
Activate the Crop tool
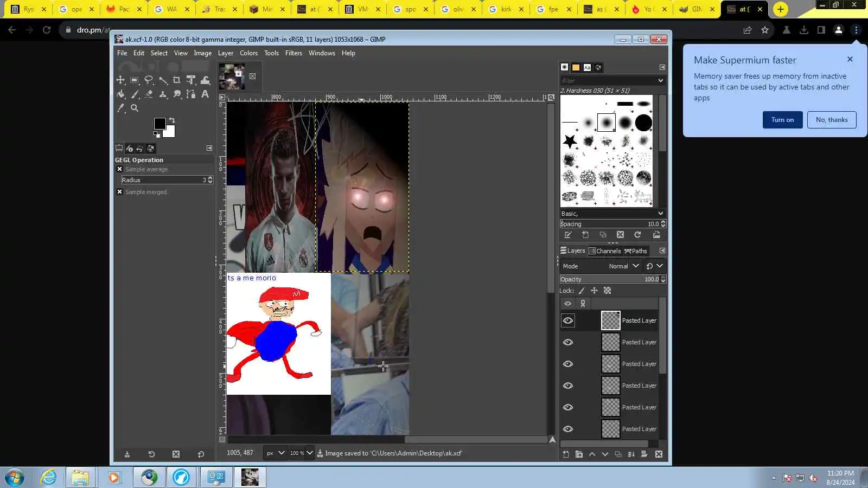tap(177, 80)
